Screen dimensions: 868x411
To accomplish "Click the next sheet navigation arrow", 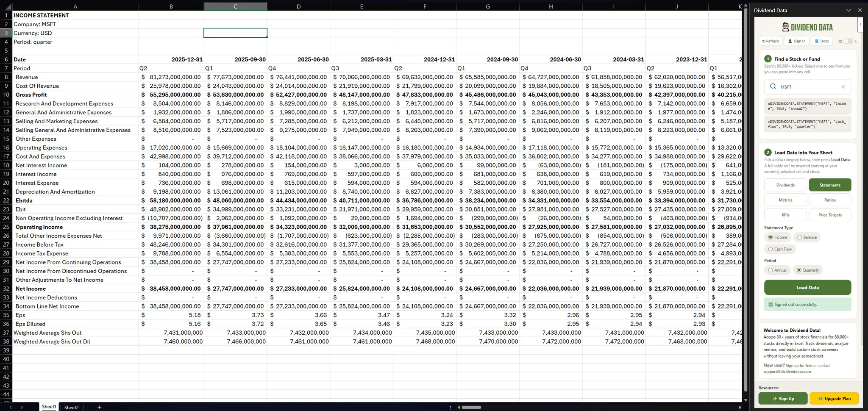I will [22, 407].
